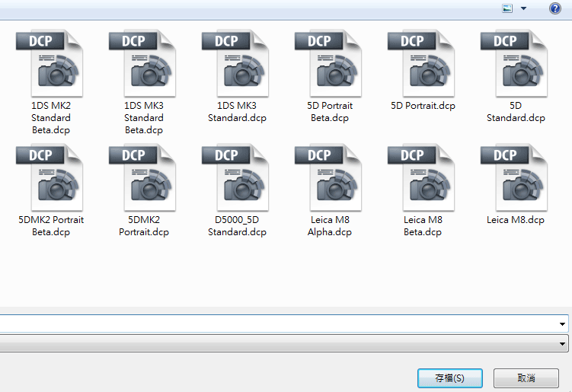Select the Leica M8 Alpha.dcp file icon

[x=329, y=177]
